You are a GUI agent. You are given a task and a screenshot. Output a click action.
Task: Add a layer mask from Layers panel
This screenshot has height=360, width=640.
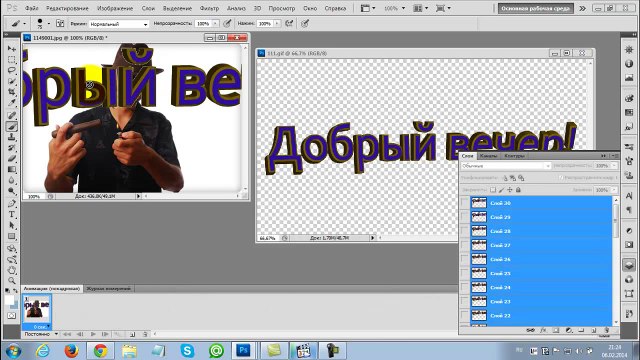pyautogui.click(x=556, y=330)
